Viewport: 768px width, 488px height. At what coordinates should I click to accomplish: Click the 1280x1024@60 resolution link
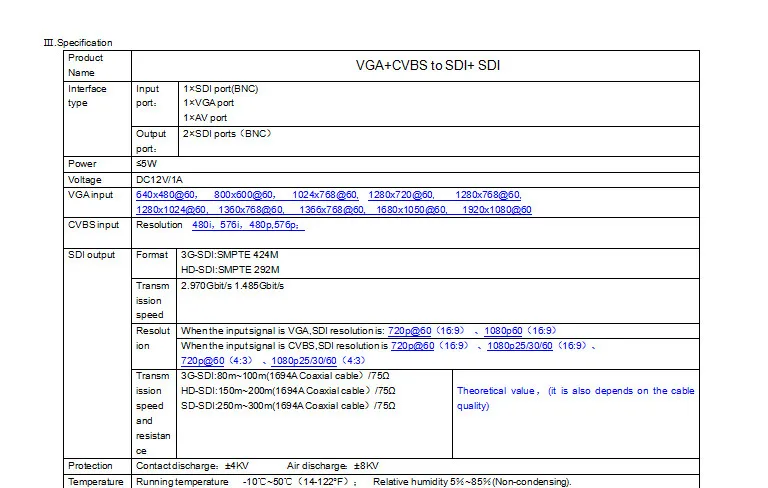(171, 210)
